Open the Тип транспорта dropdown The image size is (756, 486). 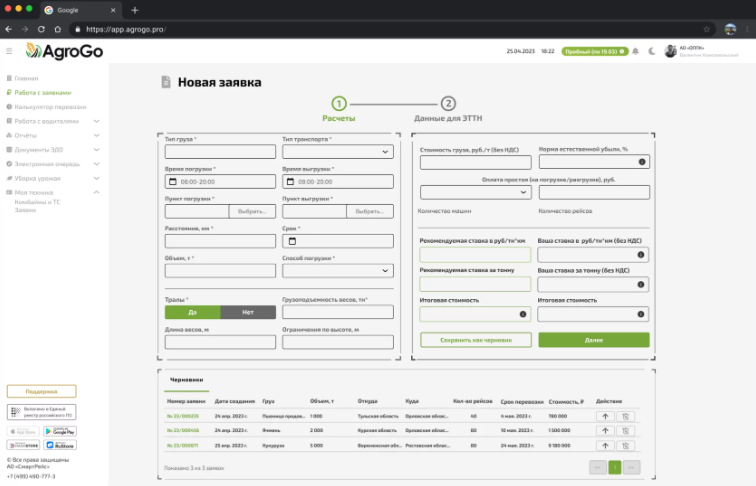pyautogui.click(x=338, y=152)
